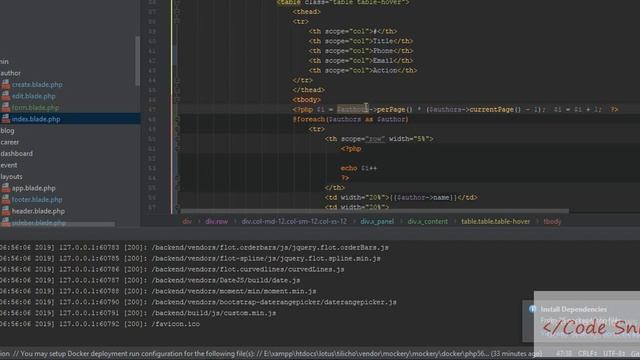
Task: Click the UTF-8 encoding indicator
Action: 613,353
